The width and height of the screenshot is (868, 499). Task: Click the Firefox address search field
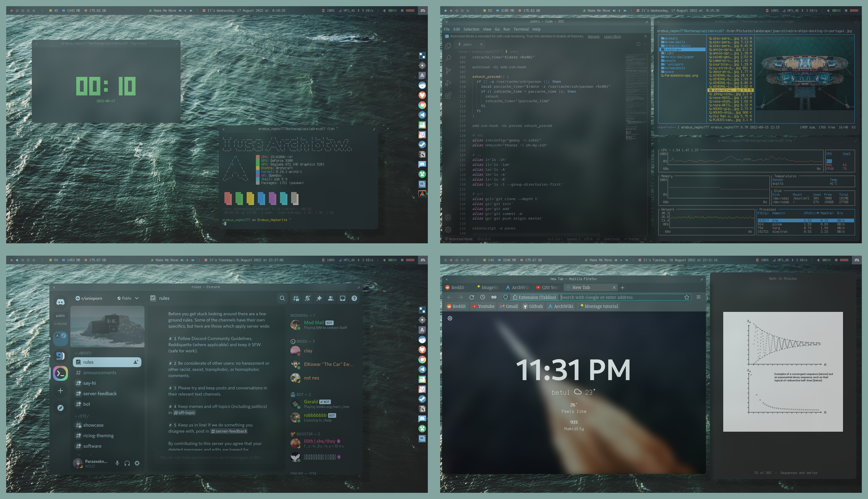click(620, 297)
